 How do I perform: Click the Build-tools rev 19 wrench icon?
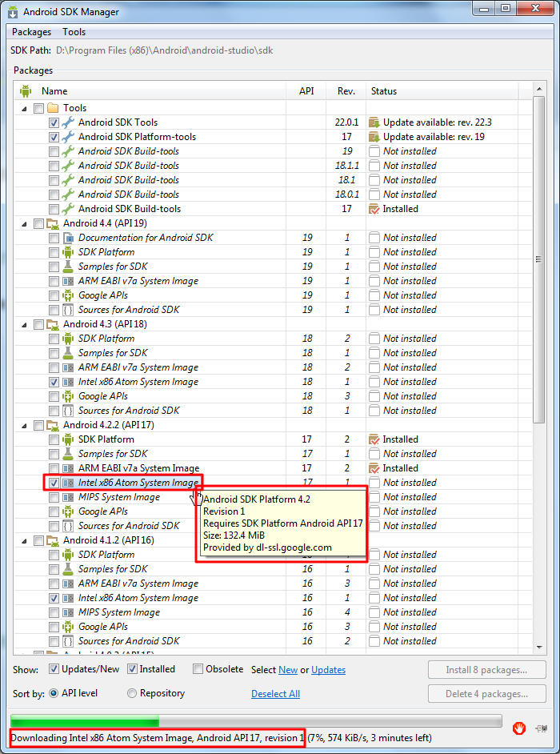(x=68, y=151)
